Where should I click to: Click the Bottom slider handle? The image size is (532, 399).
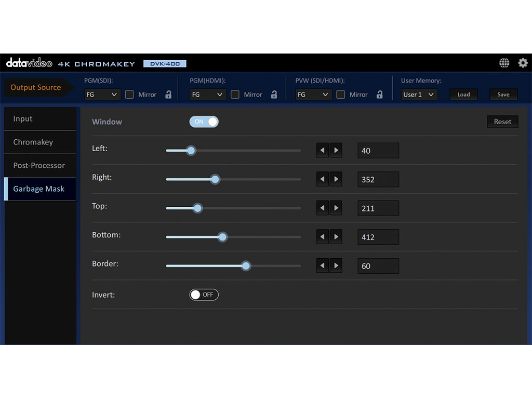point(222,237)
